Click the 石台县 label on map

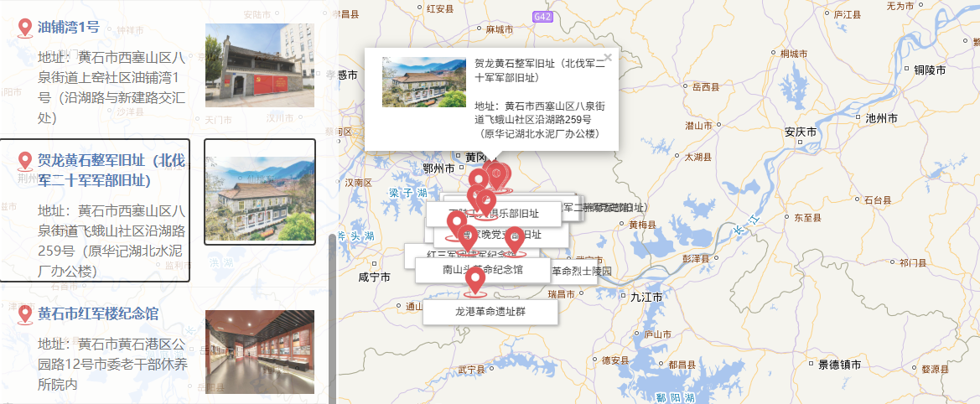pos(878,200)
